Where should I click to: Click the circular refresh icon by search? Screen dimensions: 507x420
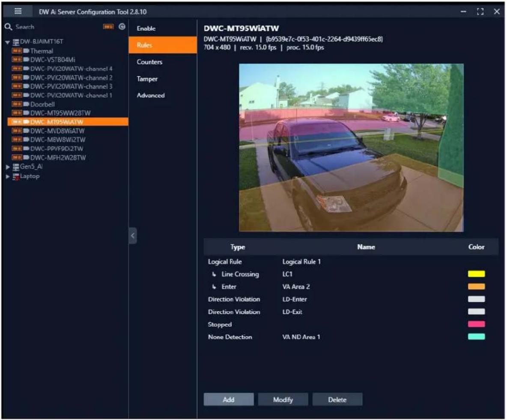click(122, 27)
